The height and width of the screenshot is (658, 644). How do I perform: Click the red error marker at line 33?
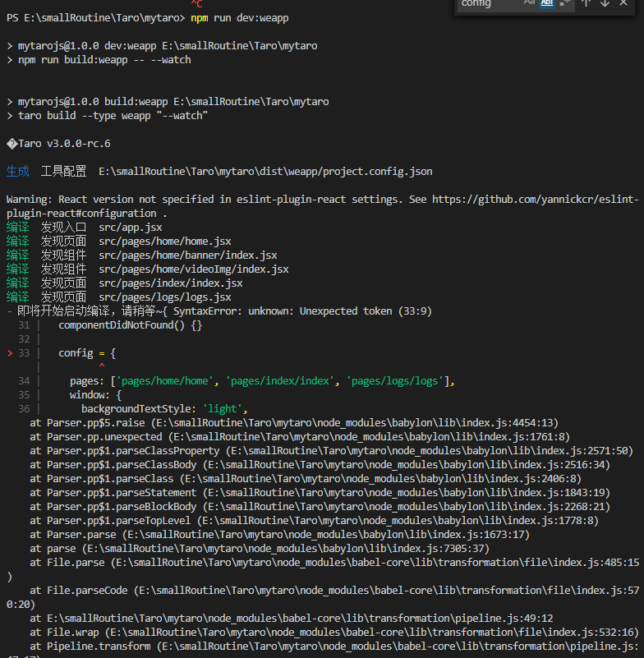tap(12, 352)
